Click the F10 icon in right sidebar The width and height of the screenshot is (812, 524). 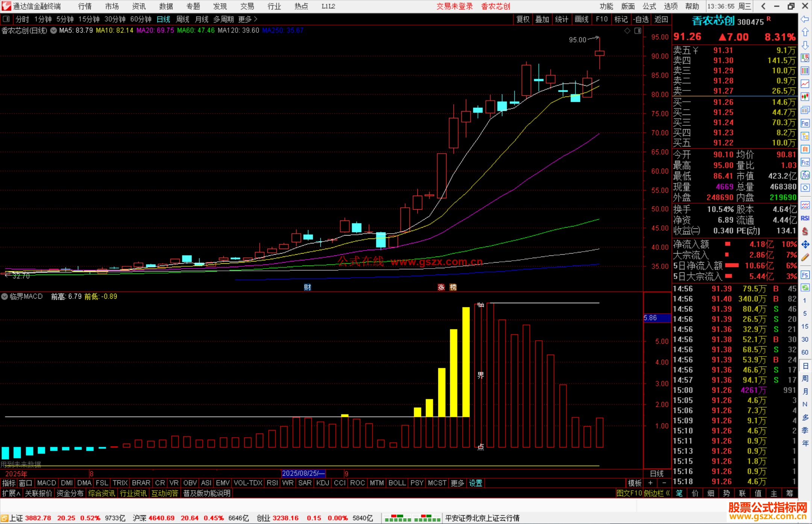point(805,123)
